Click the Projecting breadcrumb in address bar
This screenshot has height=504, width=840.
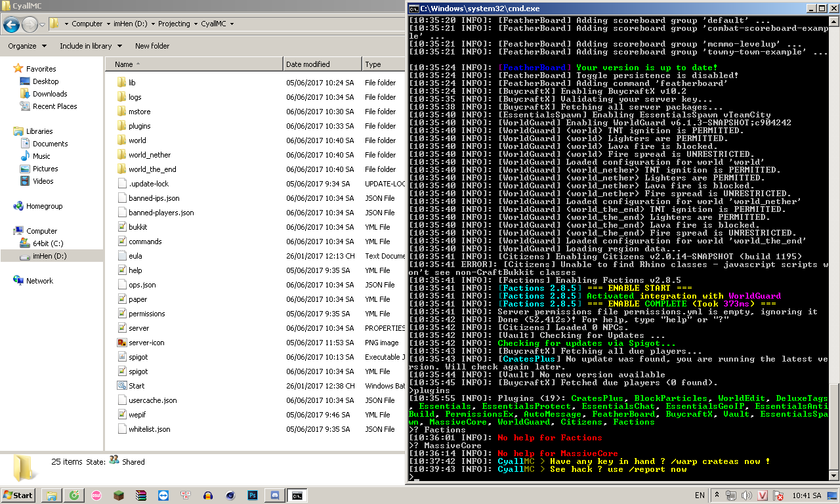coord(174,24)
